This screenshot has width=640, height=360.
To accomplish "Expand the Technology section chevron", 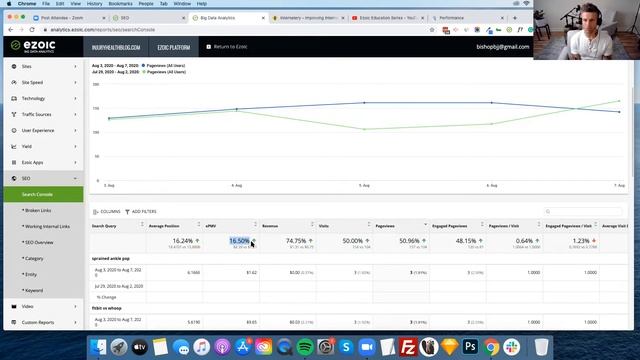I will pyautogui.click(x=75, y=98).
